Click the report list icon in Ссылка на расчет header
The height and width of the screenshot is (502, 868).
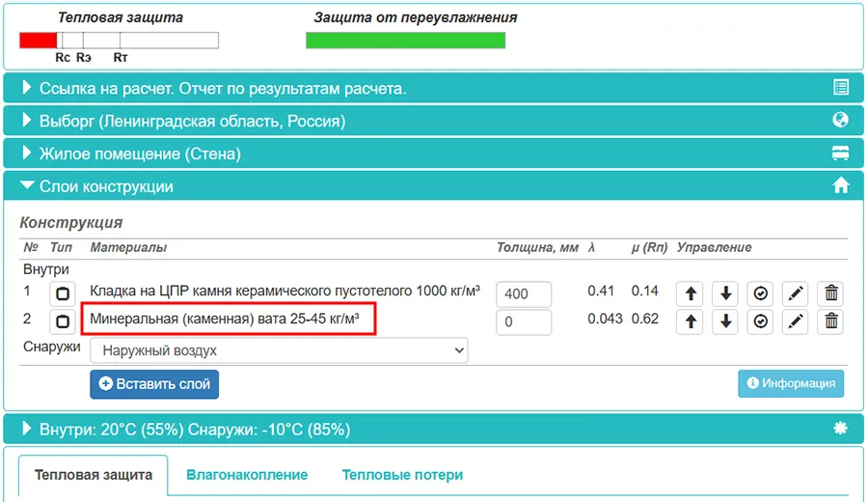click(x=840, y=88)
